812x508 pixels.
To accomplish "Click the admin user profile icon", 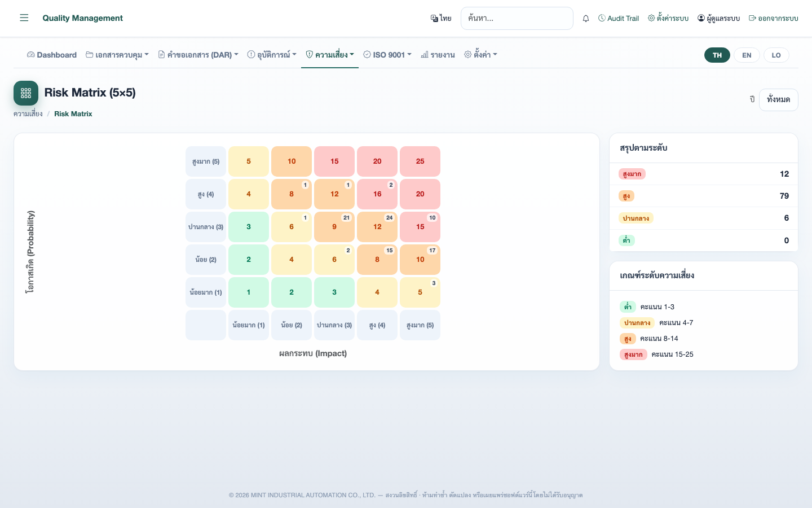I will (x=701, y=18).
